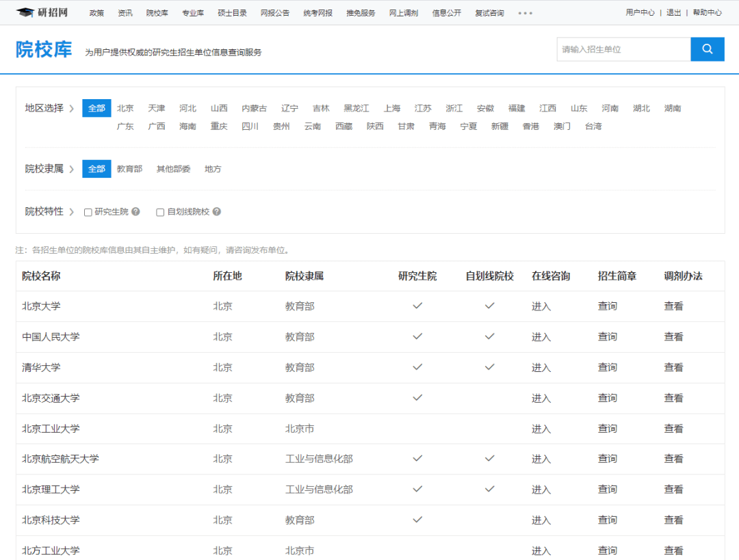Click the 请输入招生单位 search field
This screenshot has height=560, width=739.
623,49
